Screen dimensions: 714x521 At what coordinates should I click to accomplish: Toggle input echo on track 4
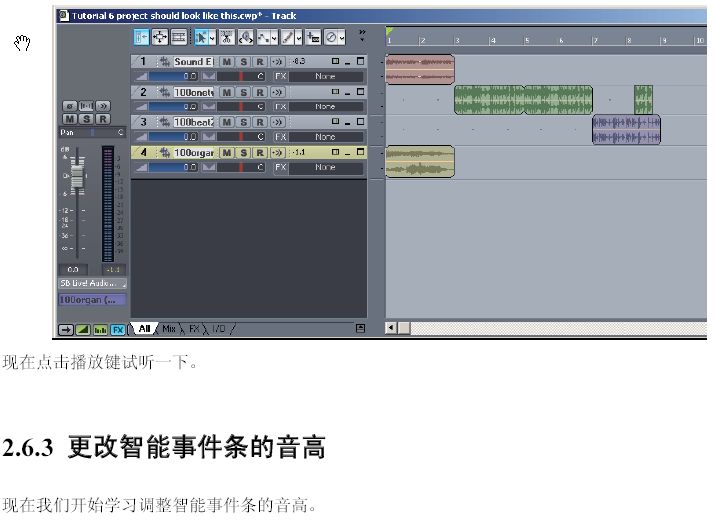(x=277, y=153)
